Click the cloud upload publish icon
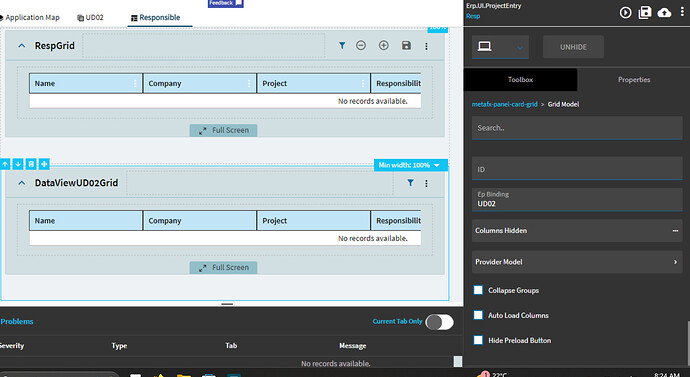 [x=664, y=12]
